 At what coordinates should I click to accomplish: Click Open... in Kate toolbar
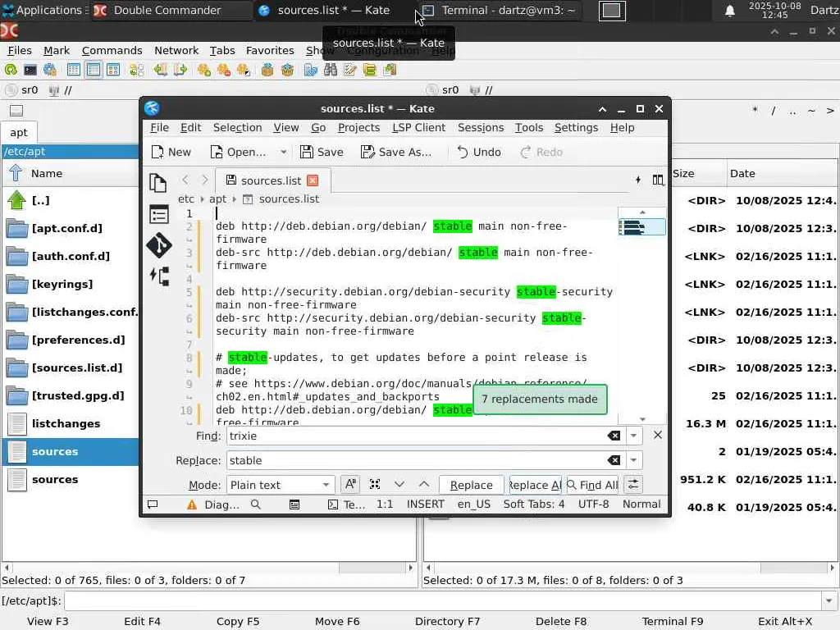(x=239, y=152)
